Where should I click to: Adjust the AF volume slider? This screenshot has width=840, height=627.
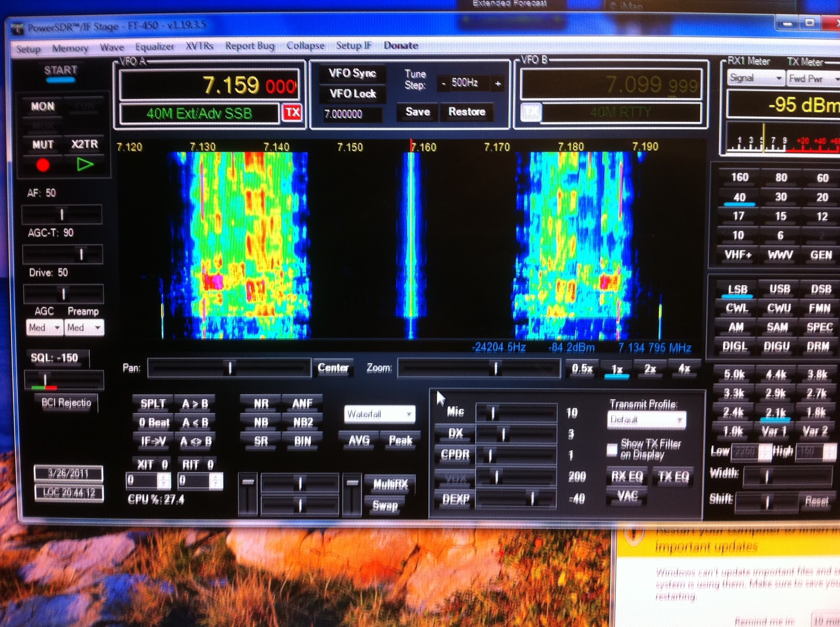61,214
